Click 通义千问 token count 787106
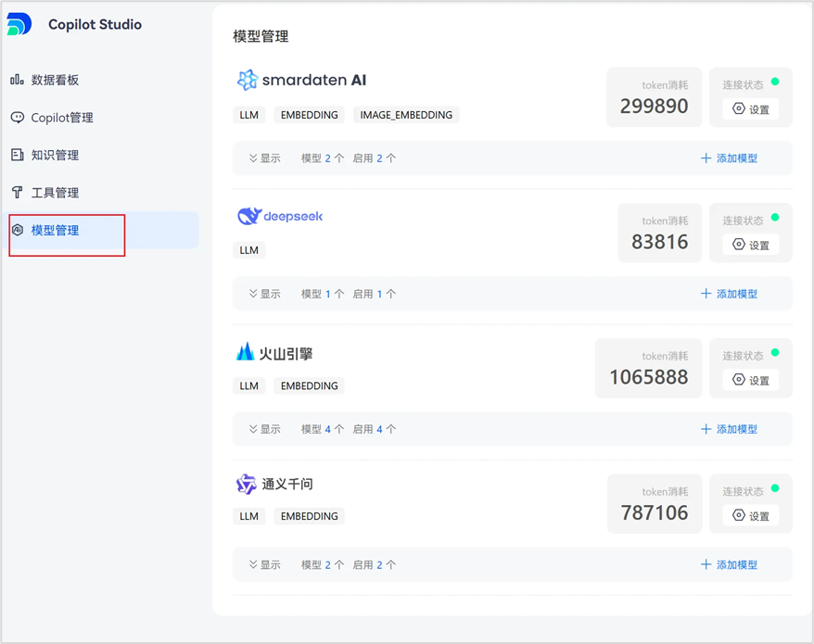Image resolution: width=814 pixels, height=644 pixels. click(655, 512)
